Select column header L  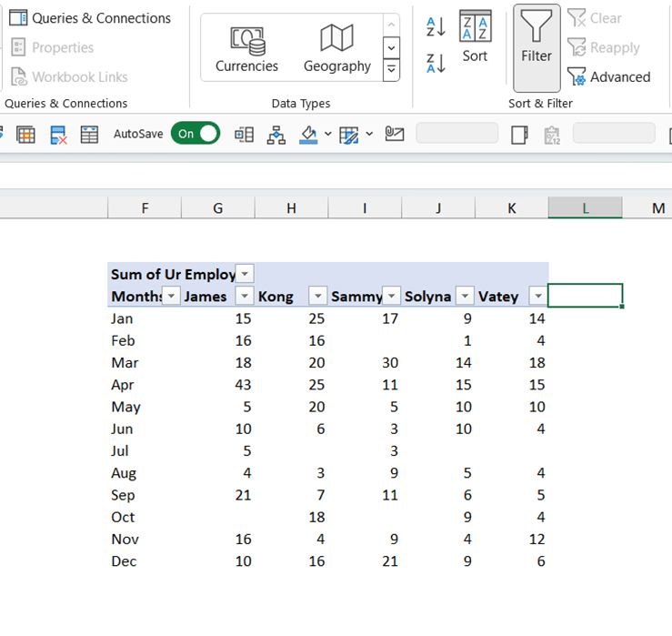click(x=585, y=208)
